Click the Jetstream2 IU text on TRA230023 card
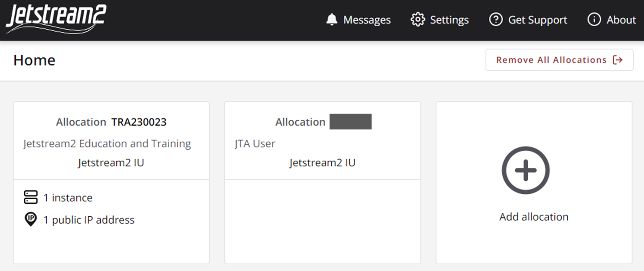This screenshot has width=644, height=271. (x=111, y=162)
